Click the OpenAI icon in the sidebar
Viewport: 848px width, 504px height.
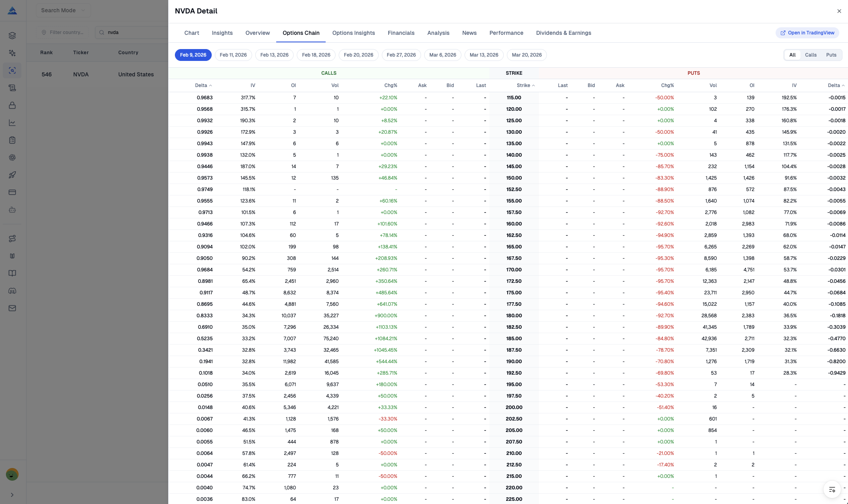[12, 157]
